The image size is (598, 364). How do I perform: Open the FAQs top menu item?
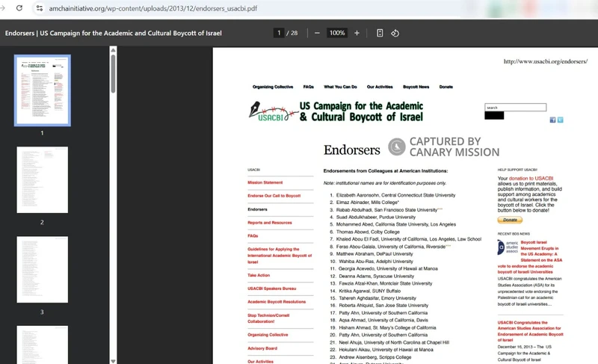pos(309,87)
